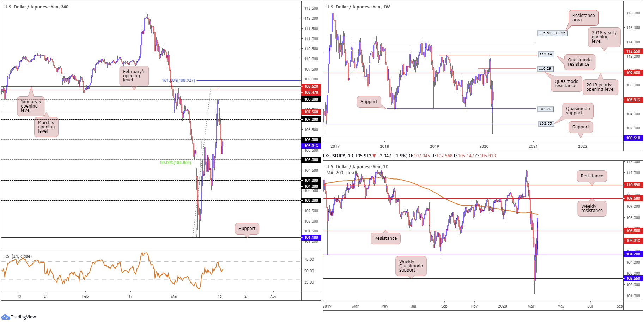Image resolution: width=644 pixels, height=322 pixels.
Task: Click Support callout above 100.610 tag
Action: click(581, 127)
